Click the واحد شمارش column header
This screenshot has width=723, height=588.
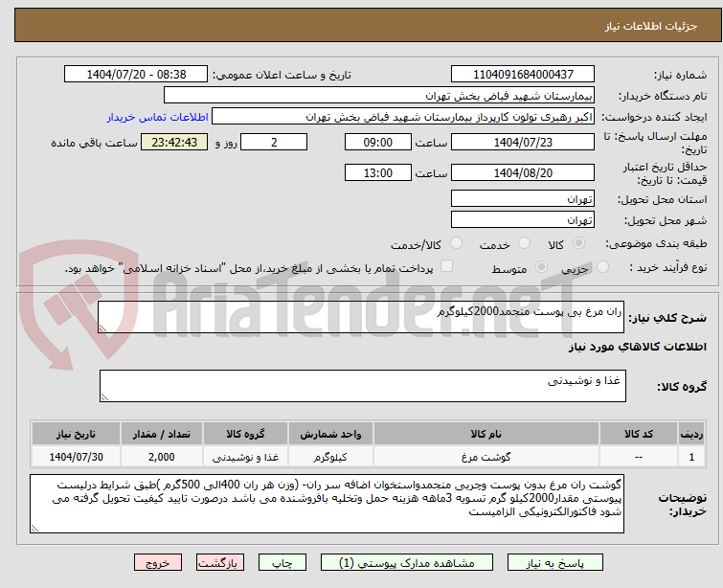tap(330, 434)
